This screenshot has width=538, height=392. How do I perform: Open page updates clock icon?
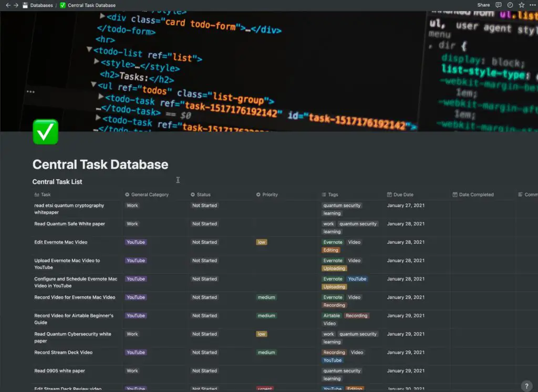coord(510,5)
